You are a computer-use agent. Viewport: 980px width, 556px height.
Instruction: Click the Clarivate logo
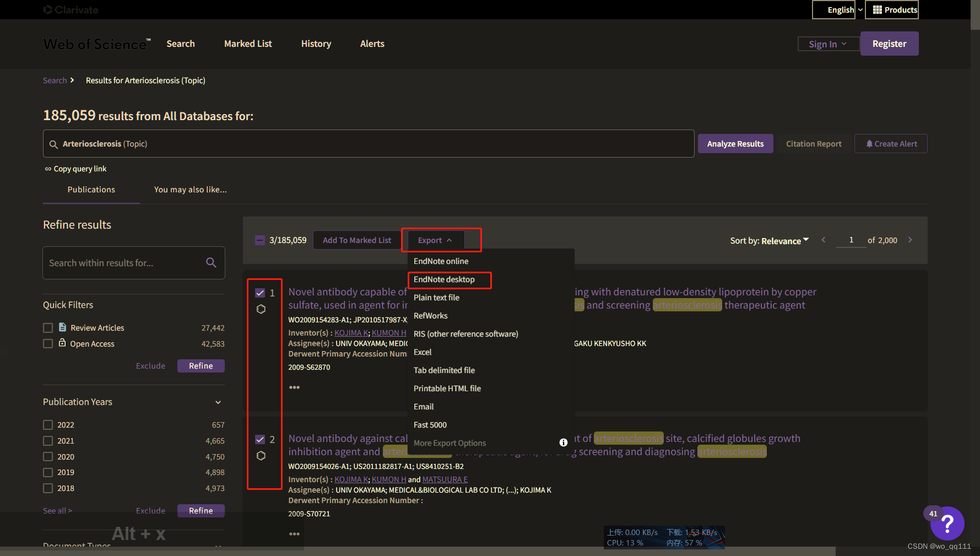coord(71,10)
